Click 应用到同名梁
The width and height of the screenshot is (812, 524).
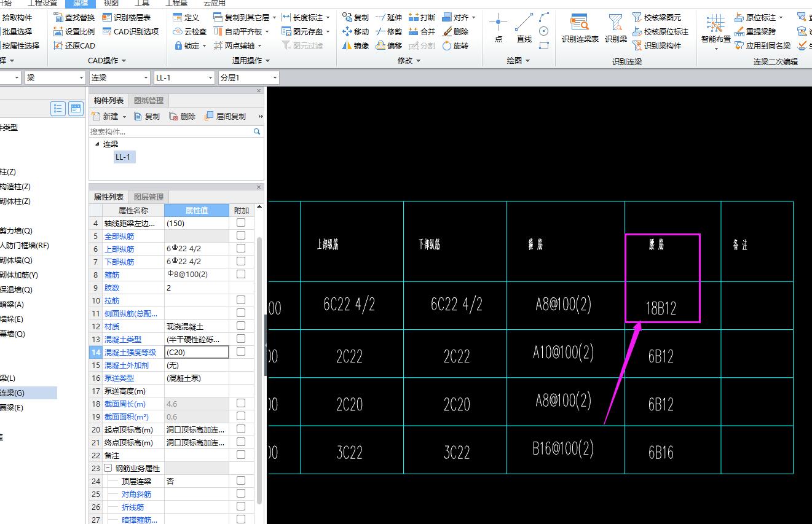763,45
